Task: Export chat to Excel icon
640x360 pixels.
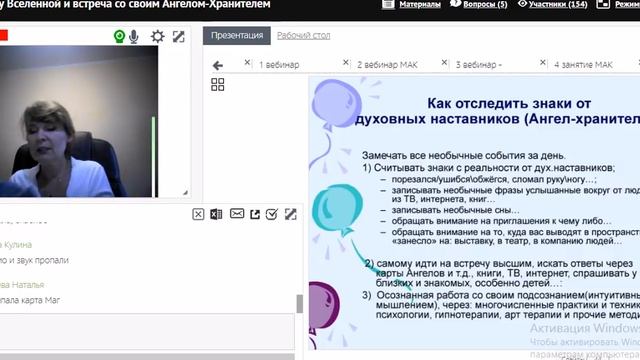Action: (216, 214)
